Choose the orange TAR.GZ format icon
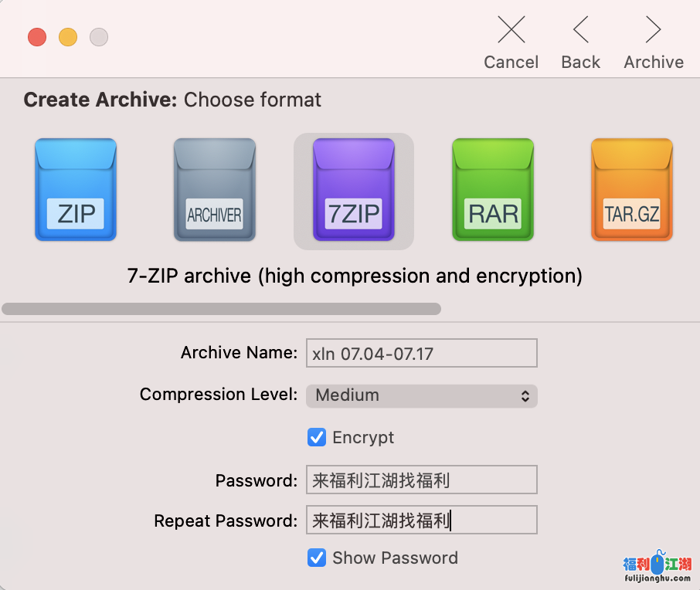700x590 pixels. point(632,190)
